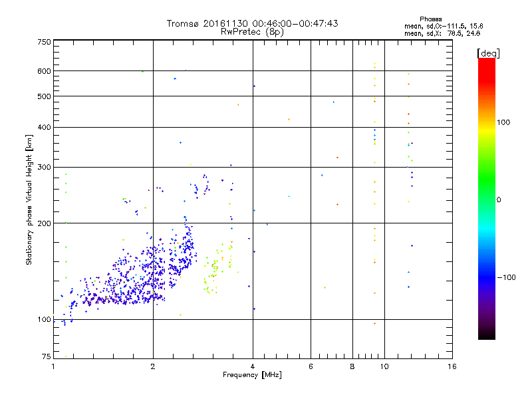The height and width of the screenshot is (399, 532).
Task: Click the '[deg]' unit label above the color bar
Action: tap(488, 53)
